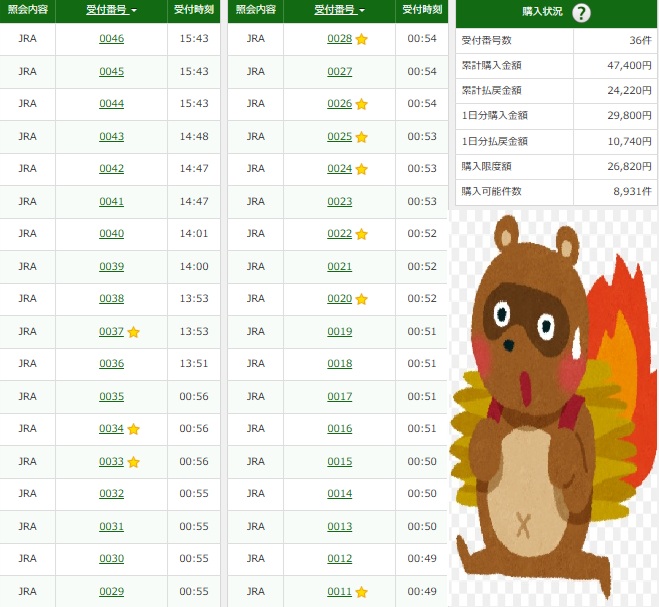Click the star icon beside receipt 0034

click(133, 429)
